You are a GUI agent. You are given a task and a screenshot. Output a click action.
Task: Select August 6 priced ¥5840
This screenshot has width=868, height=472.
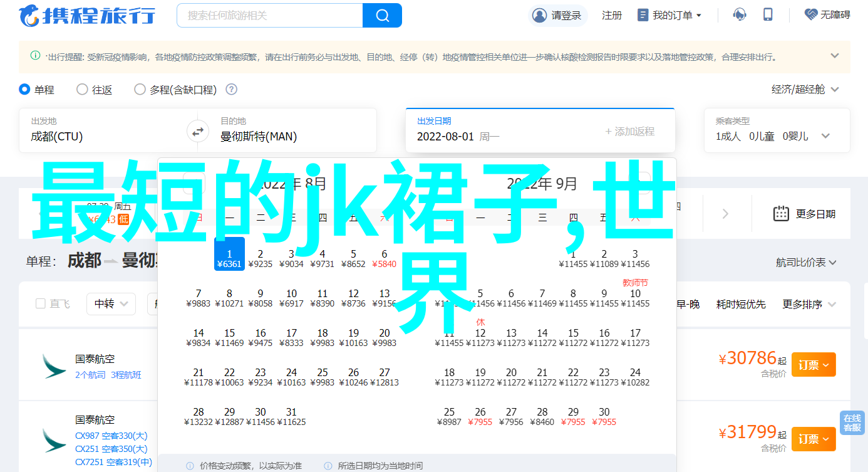click(x=384, y=259)
